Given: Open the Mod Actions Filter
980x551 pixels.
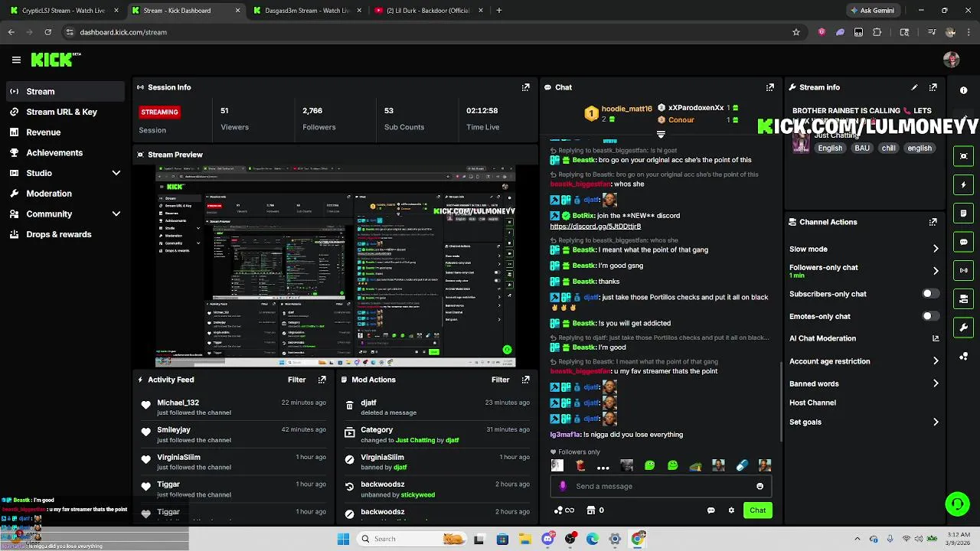Looking at the screenshot, I should (500, 380).
